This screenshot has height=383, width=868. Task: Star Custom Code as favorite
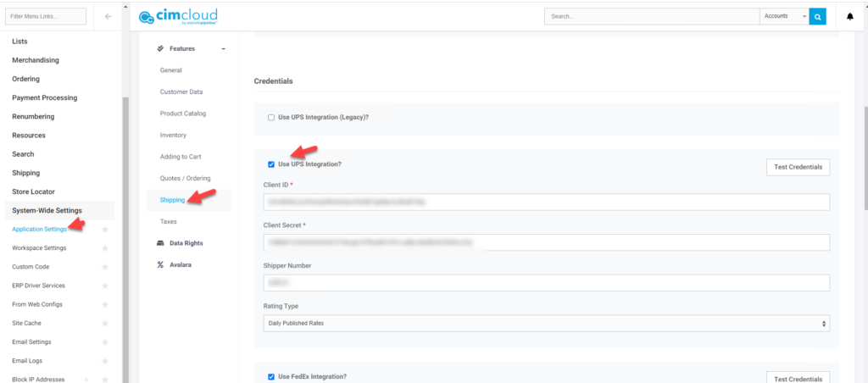(x=105, y=267)
